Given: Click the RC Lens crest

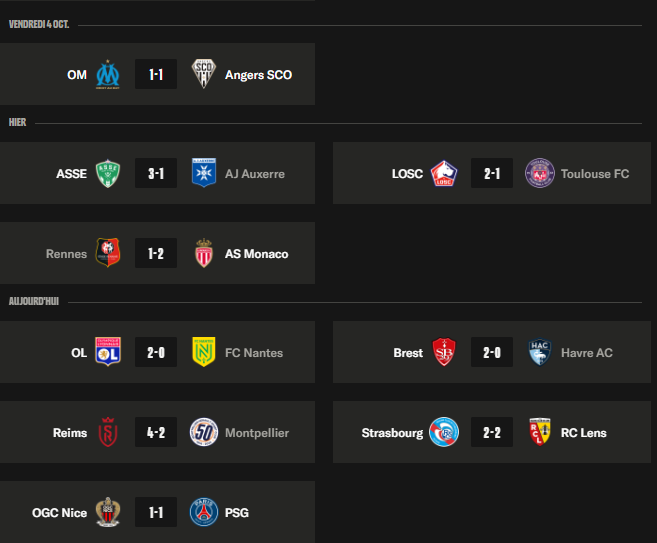Looking at the screenshot, I should 540,432.
